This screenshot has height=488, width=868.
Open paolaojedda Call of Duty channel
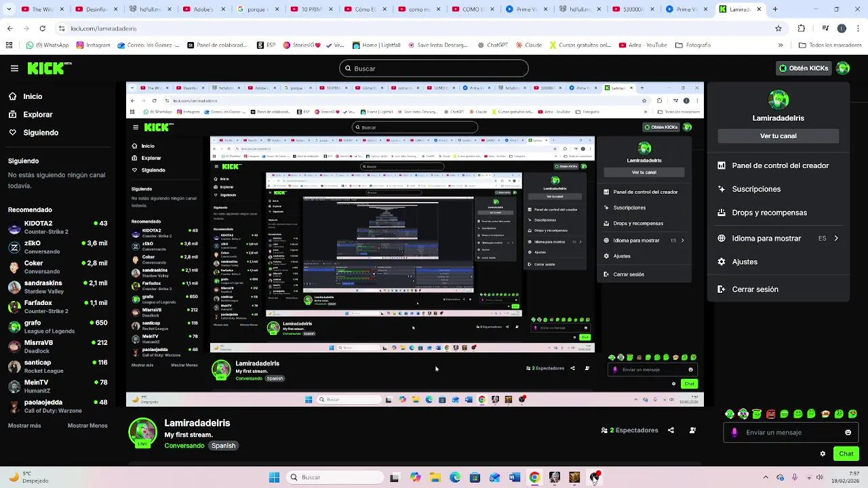(x=58, y=406)
